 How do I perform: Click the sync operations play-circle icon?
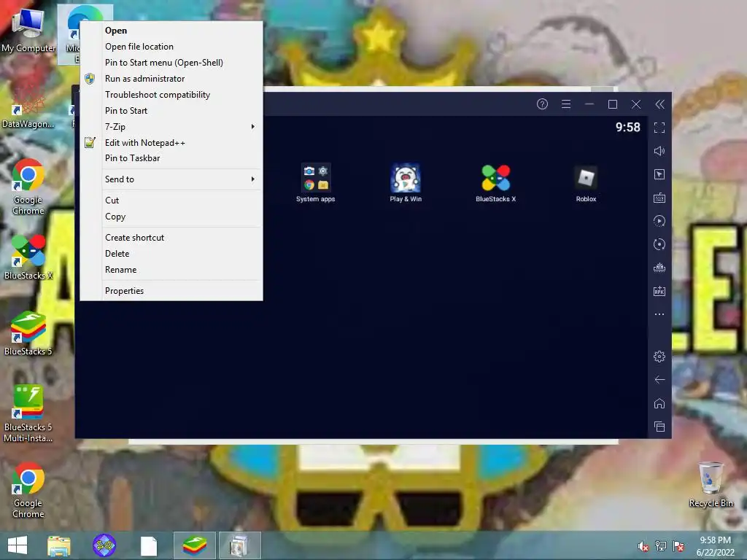click(659, 221)
